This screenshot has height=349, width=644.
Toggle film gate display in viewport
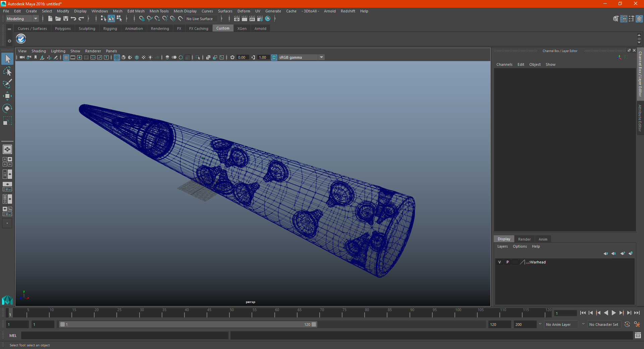point(73,57)
